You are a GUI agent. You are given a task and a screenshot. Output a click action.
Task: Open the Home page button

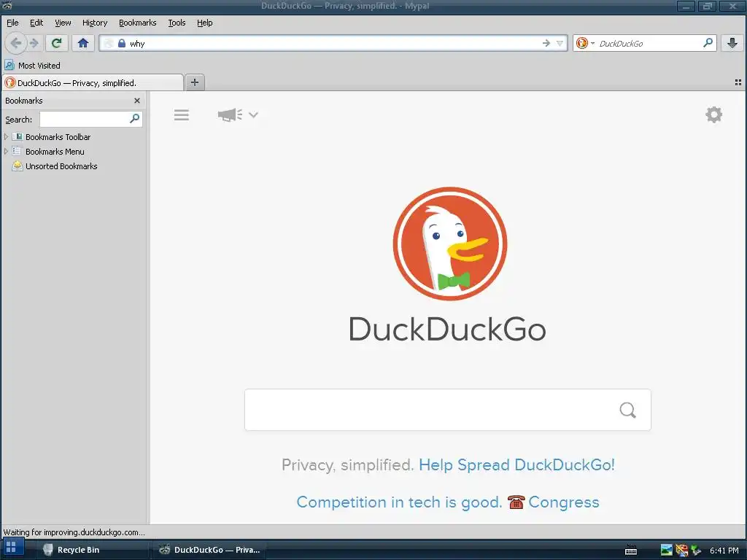click(x=83, y=43)
